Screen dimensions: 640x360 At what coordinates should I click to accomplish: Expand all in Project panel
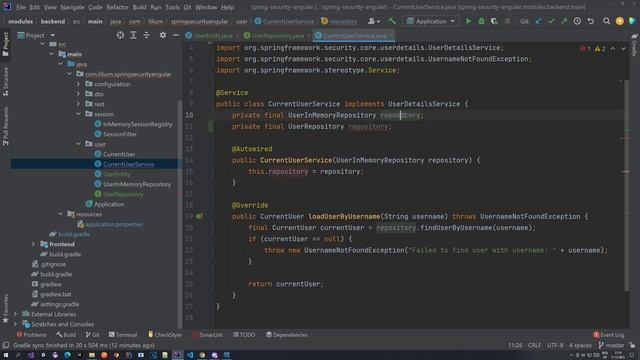(133, 36)
